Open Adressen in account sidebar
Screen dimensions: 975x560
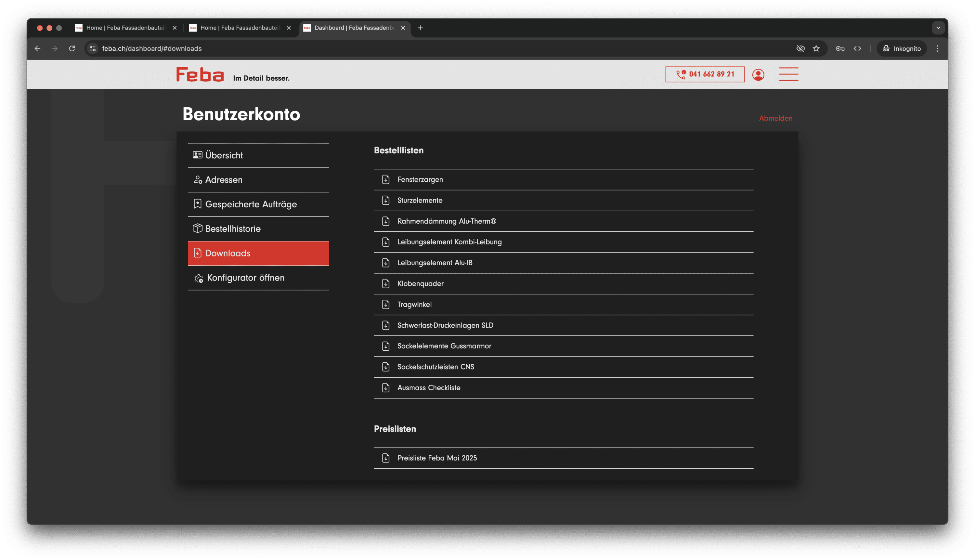[x=258, y=180]
